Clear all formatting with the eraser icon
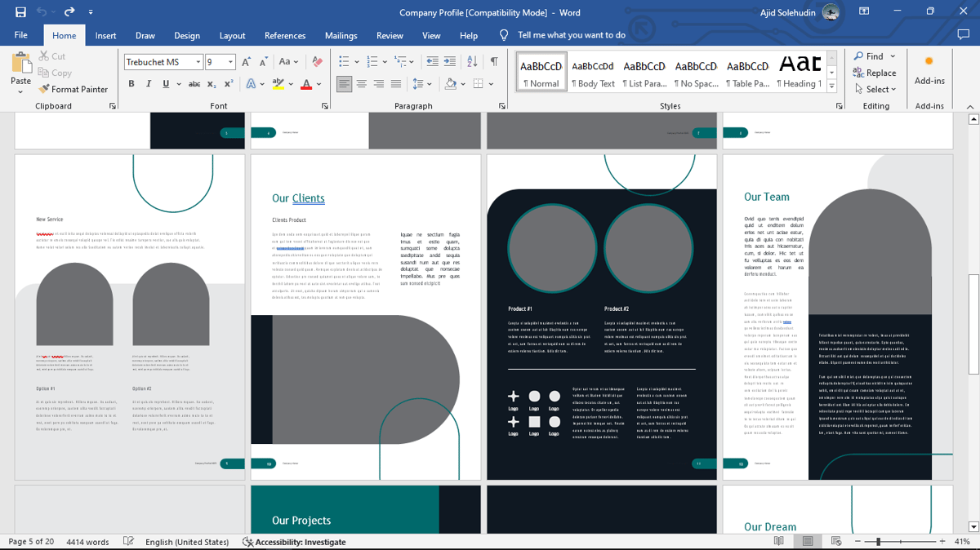Image resolution: width=980 pixels, height=550 pixels. tap(317, 61)
